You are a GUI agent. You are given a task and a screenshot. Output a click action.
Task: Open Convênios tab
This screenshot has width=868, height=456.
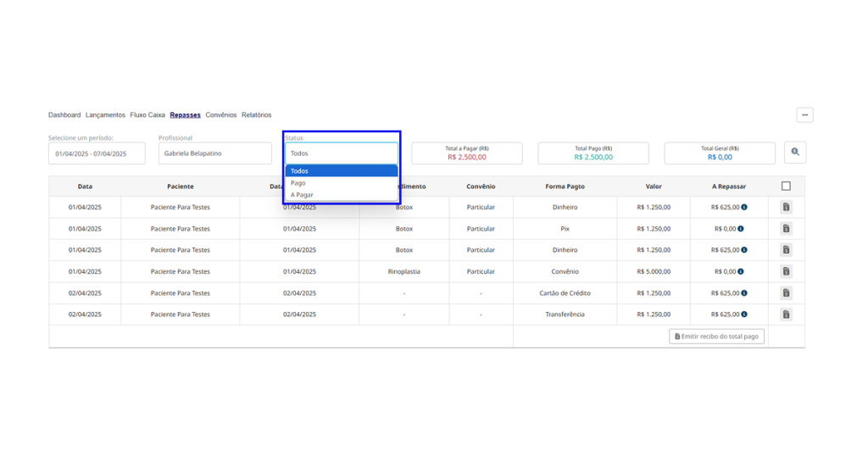[x=221, y=115]
